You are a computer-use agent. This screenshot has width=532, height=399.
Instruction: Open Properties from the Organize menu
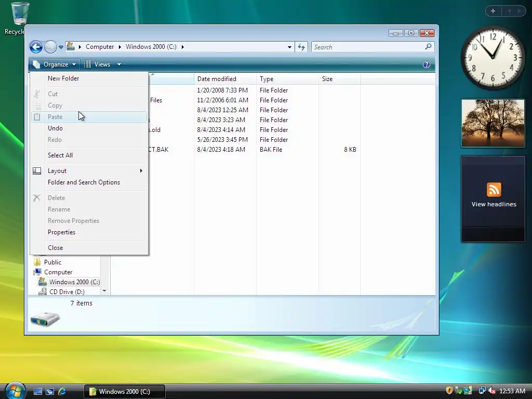coord(89,232)
